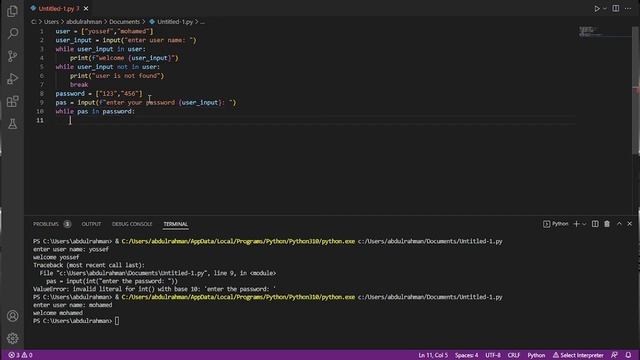
Task: Open the Run and Debug view
Action: click(12, 78)
